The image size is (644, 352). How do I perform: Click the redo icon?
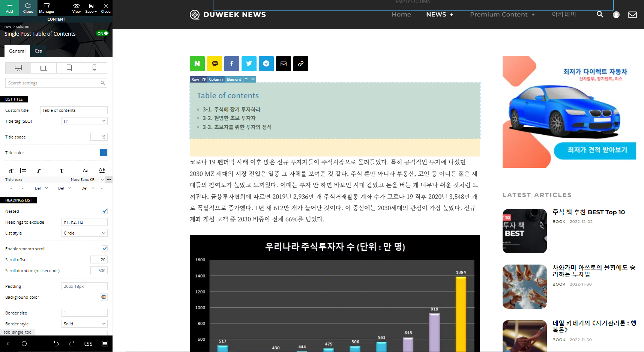coord(72,344)
